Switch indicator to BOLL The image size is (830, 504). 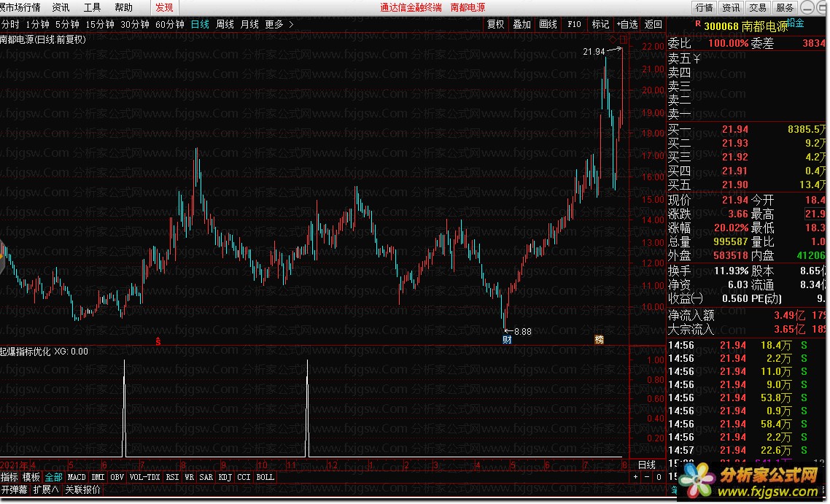265,477
